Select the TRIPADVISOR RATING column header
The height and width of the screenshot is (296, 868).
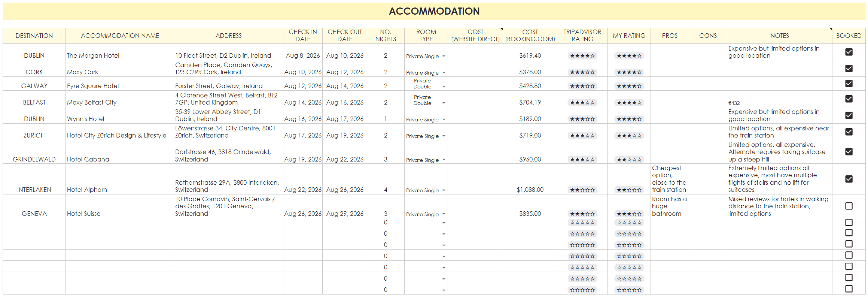[x=582, y=36]
